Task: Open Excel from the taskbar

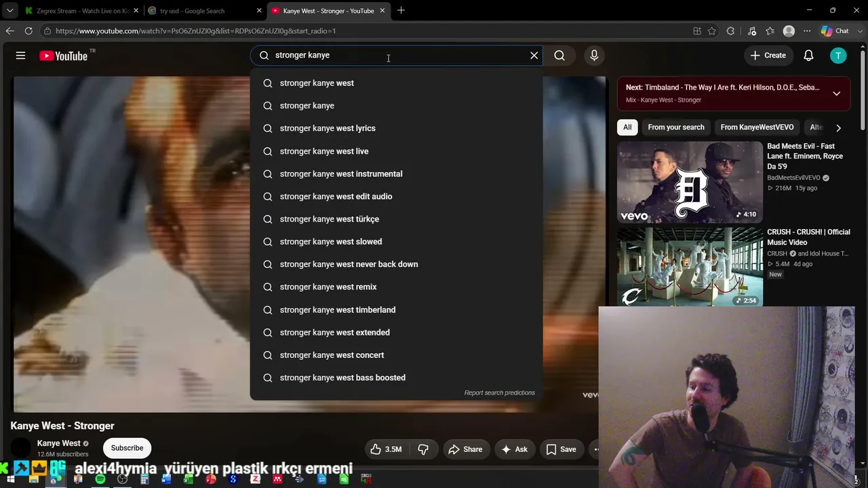Action: (x=189, y=479)
